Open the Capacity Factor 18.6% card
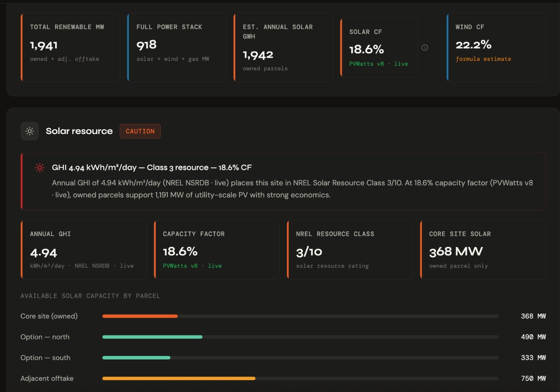 [217, 250]
